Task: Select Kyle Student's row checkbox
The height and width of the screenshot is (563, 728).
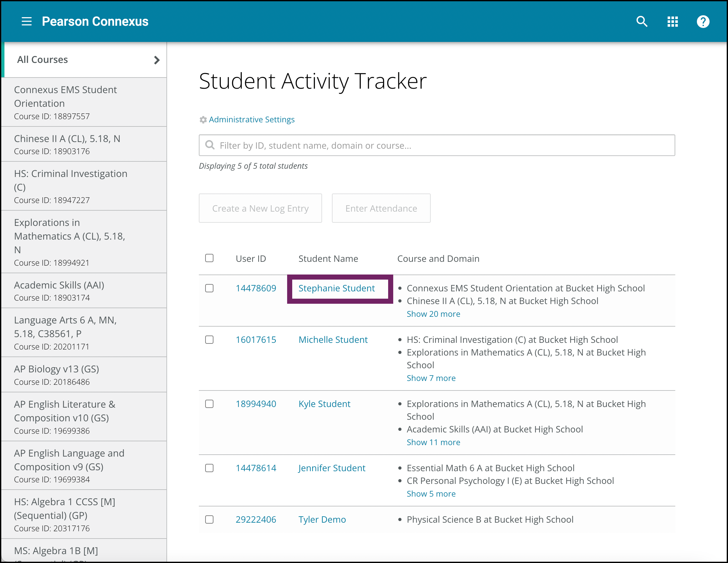Action: click(x=209, y=404)
